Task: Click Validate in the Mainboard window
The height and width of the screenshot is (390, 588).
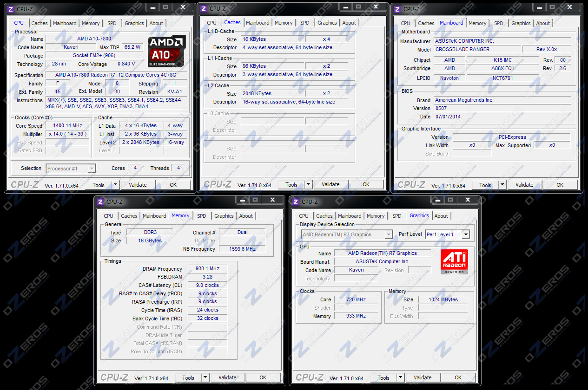Action: click(524, 185)
